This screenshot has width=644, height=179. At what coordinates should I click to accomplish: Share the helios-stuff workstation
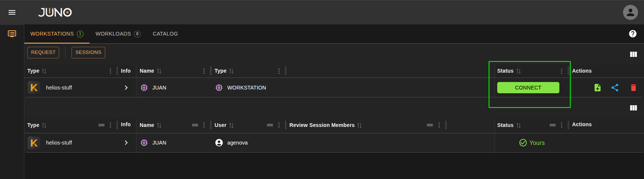(614, 88)
